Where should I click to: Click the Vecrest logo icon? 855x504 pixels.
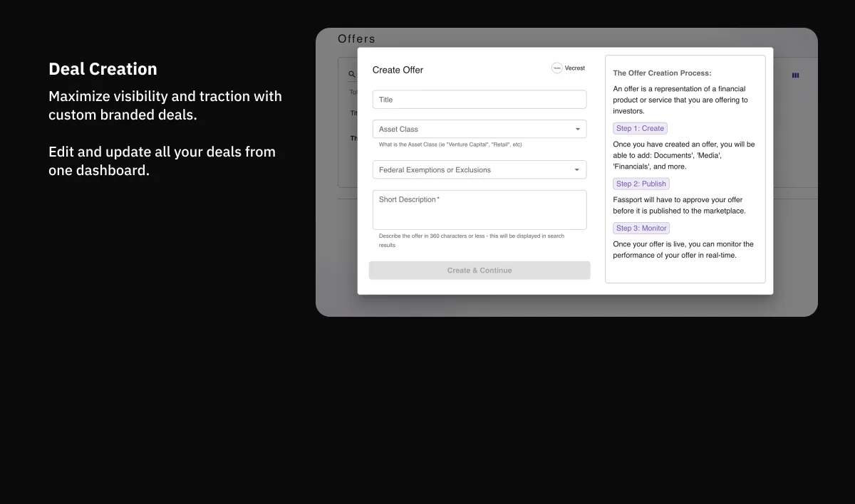tap(557, 68)
